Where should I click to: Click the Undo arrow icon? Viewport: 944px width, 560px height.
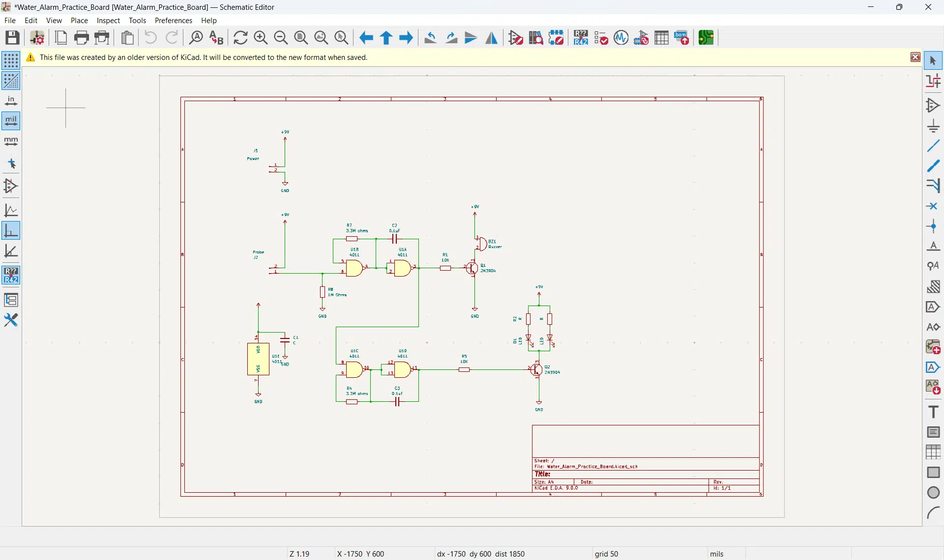(151, 38)
